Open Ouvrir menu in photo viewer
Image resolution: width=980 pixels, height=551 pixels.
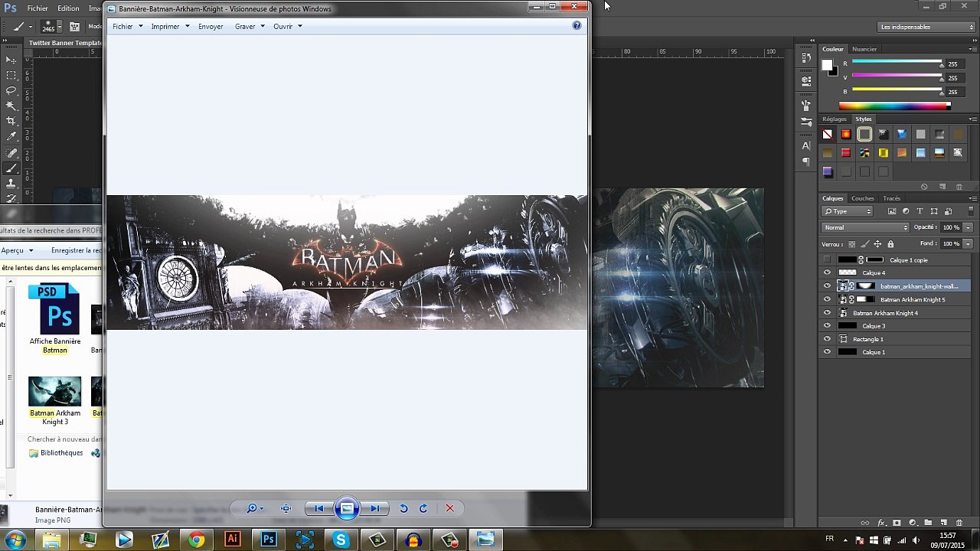pyautogui.click(x=287, y=26)
